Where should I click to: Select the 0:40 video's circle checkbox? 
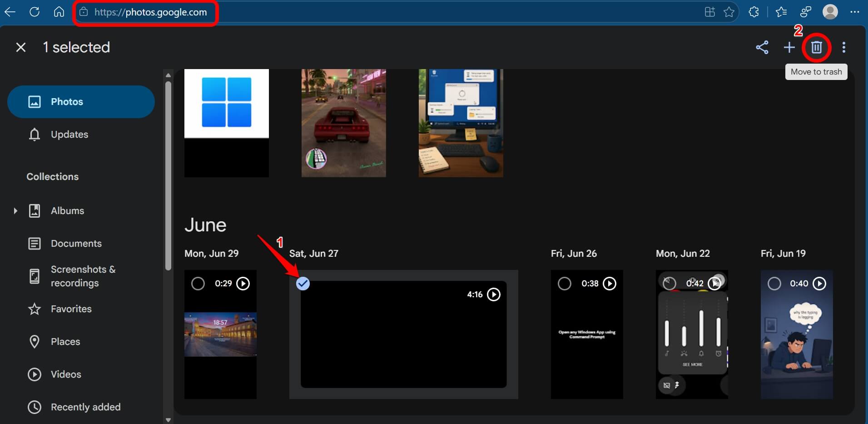774,284
